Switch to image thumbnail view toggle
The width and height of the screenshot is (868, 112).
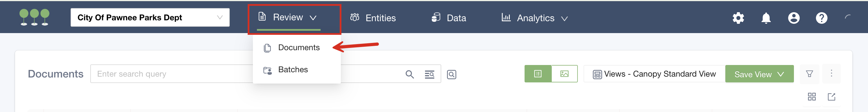(x=564, y=74)
